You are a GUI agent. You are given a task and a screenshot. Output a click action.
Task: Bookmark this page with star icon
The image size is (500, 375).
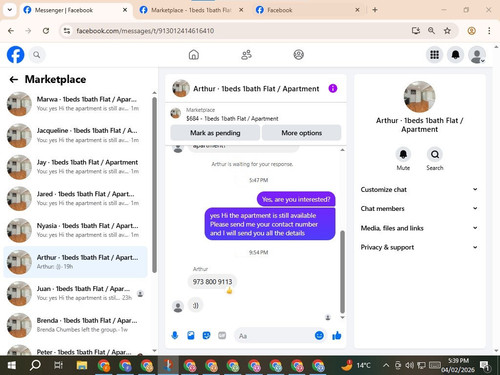[447, 31]
